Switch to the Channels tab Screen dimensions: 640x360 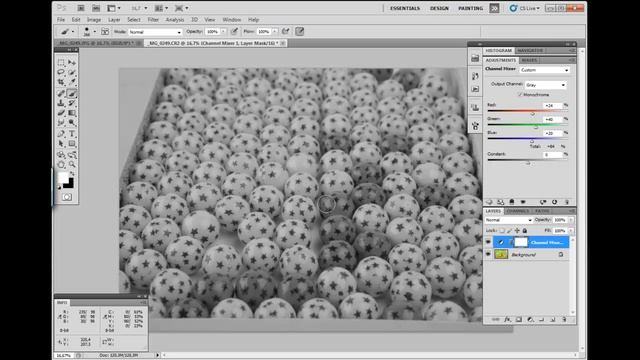tap(518, 211)
